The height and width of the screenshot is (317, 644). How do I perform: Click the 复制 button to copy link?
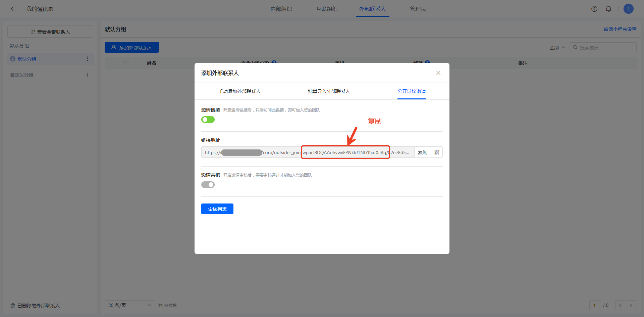point(422,152)
